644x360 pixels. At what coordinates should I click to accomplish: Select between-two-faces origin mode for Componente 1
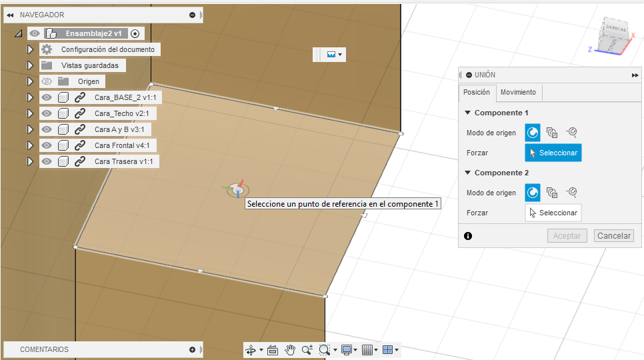coord(551,133)
